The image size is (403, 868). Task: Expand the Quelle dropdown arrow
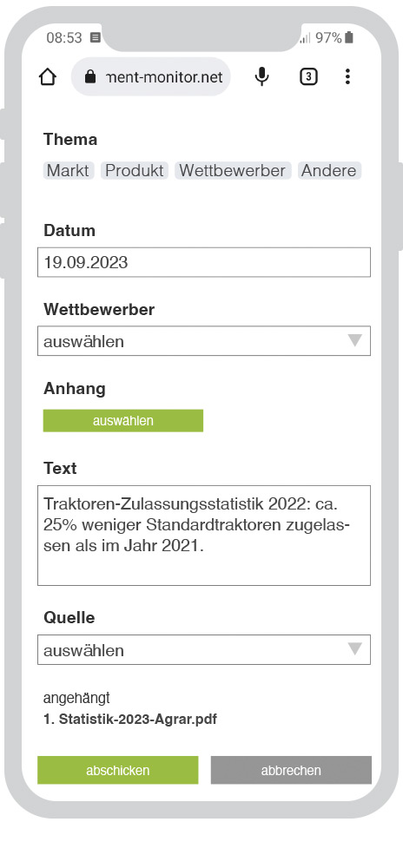coord(355,648)
